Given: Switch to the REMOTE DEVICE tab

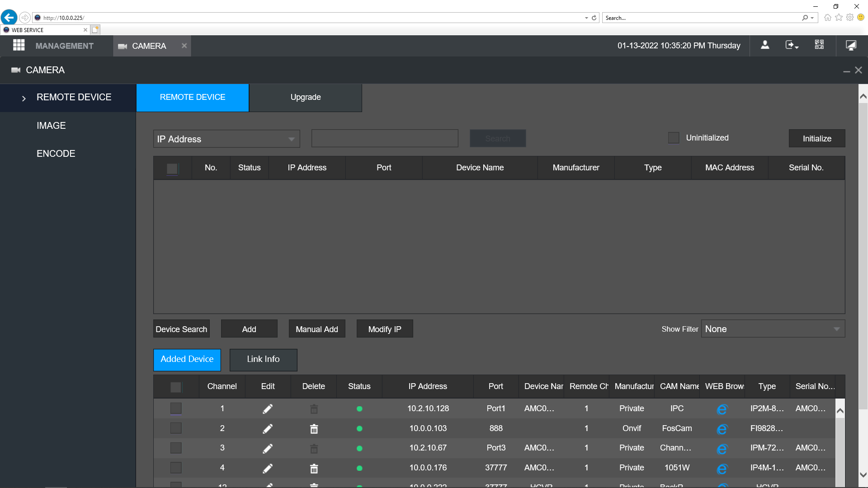Looking at the screenshot, I should 193,98.
